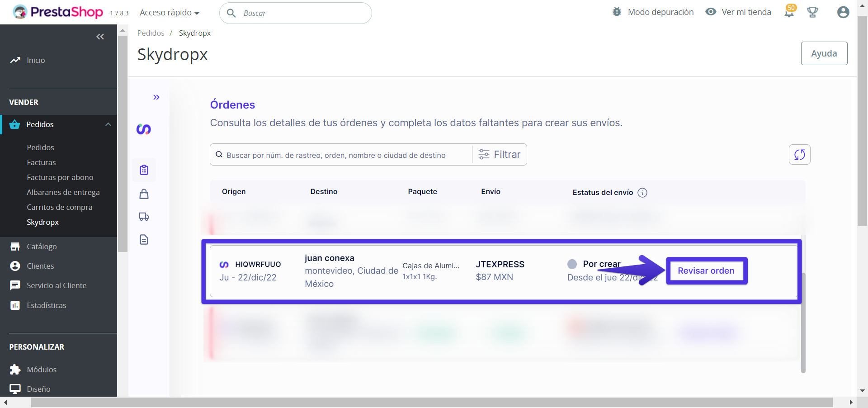Open the Estadísticas menu
The height and width of the screenshot is (408, 868).
[46, 305]
